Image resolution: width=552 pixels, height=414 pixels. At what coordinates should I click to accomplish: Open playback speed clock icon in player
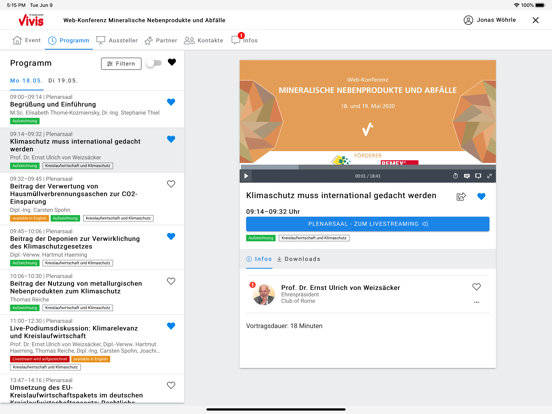(x=455, y=176)
